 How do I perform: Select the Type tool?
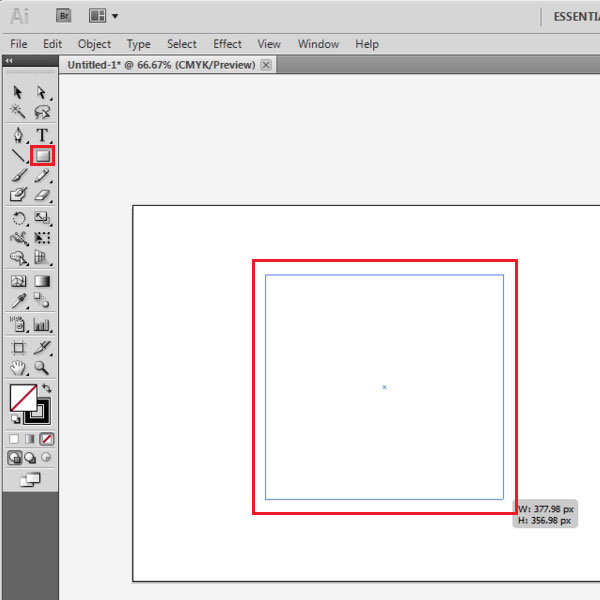42,135
